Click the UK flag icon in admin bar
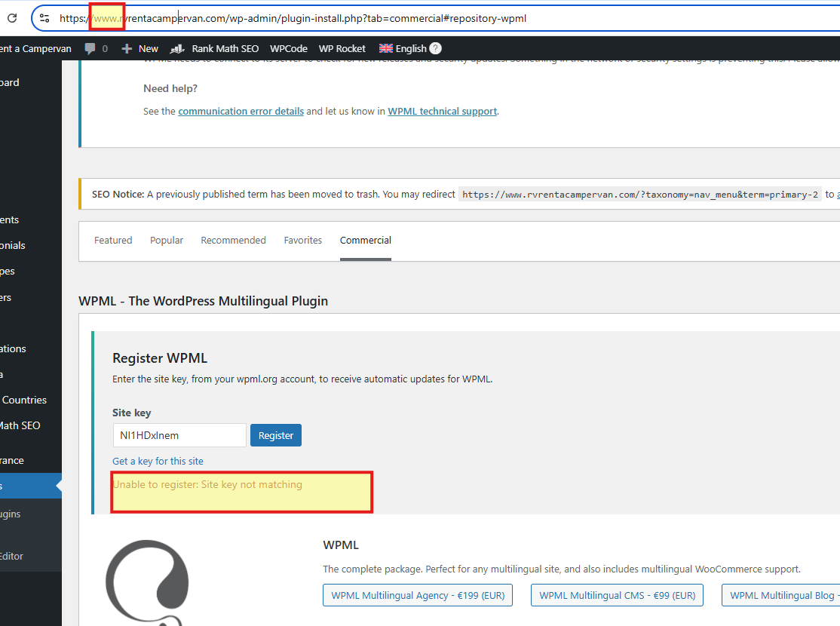The height and width of the screenshot is (626, 840). point(386,49)
